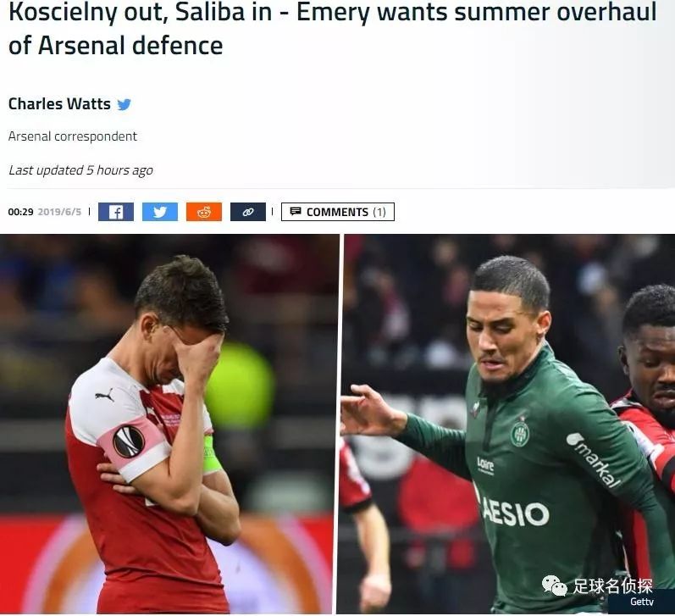Click the Europa League armband badge in photo
675x616 pixels.
[129, 441]
